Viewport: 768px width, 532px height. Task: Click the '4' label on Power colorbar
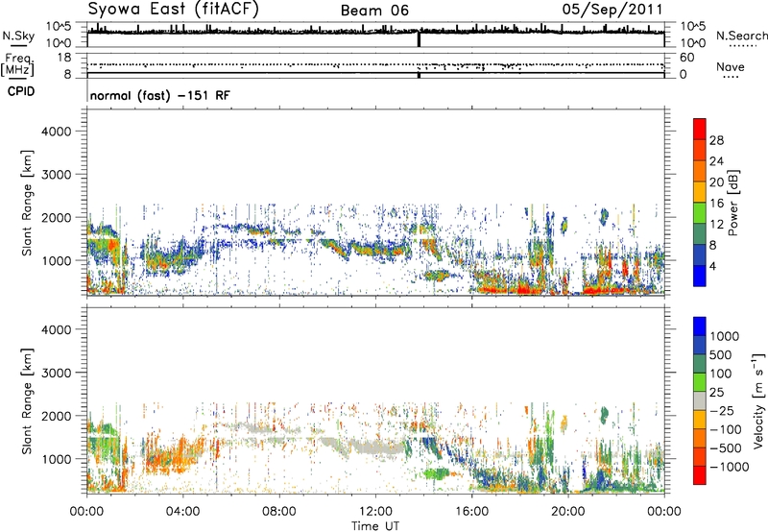712,266
